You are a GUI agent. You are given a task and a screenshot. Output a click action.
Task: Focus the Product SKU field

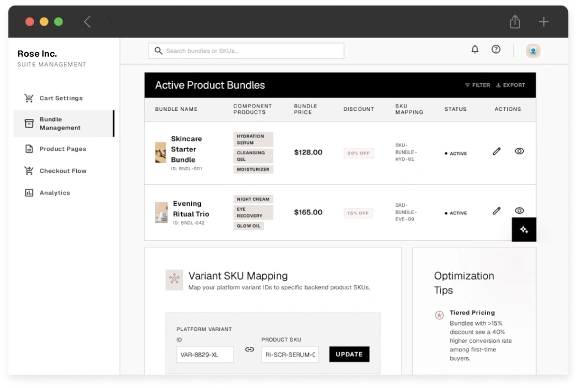(290, 354)
